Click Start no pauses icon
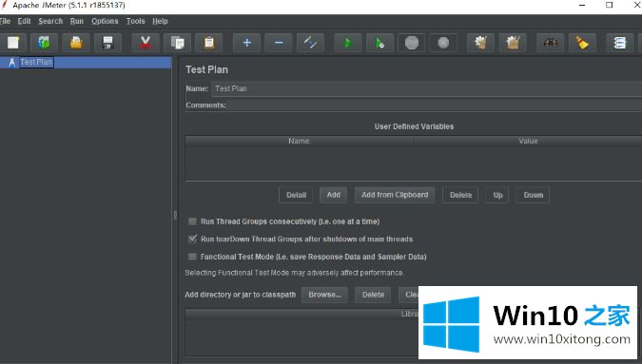642x364 pixels. tap(379, 43)
